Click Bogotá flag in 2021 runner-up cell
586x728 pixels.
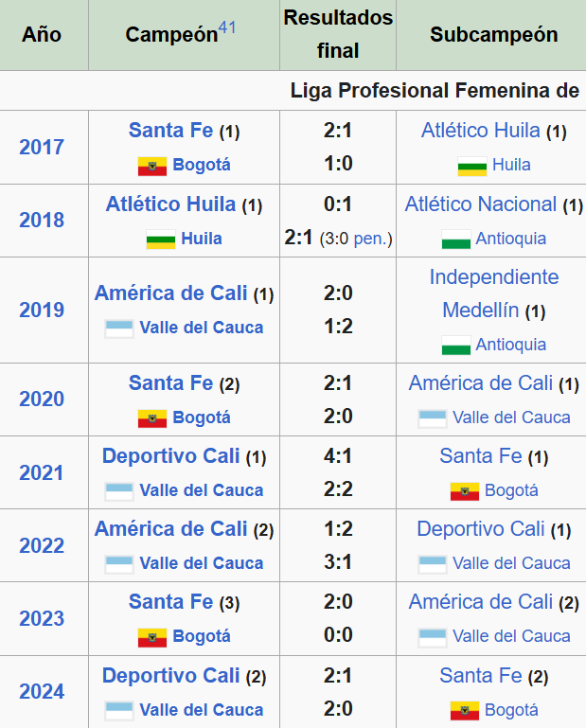pyautogui.click(x=464, y=491)
